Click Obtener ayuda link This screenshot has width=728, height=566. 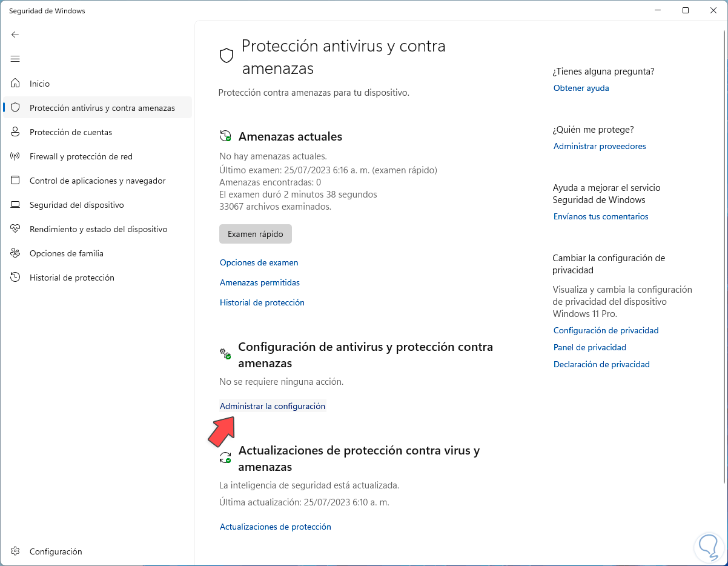(581, 88)
